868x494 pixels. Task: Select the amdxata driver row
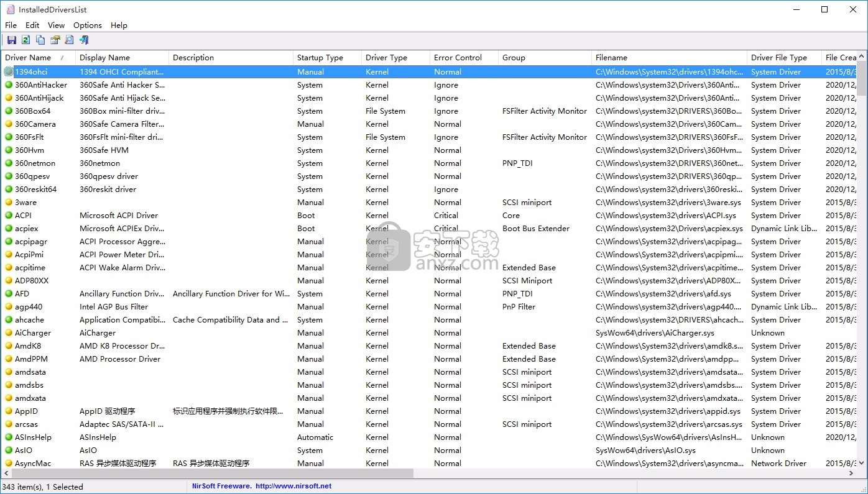[429, 398]
